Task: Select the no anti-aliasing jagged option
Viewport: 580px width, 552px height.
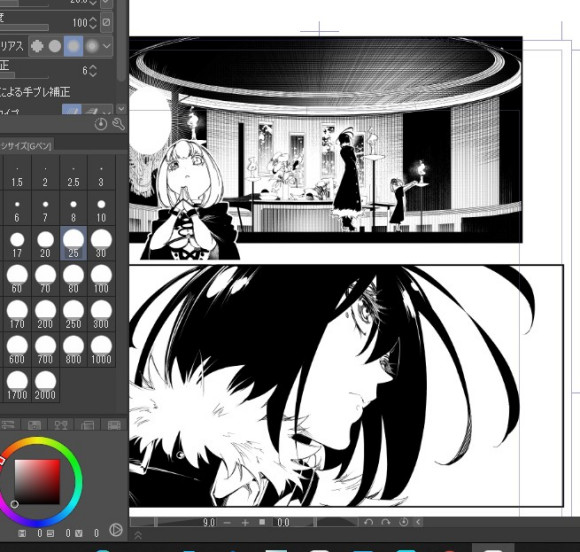Action: click(37, 46)
